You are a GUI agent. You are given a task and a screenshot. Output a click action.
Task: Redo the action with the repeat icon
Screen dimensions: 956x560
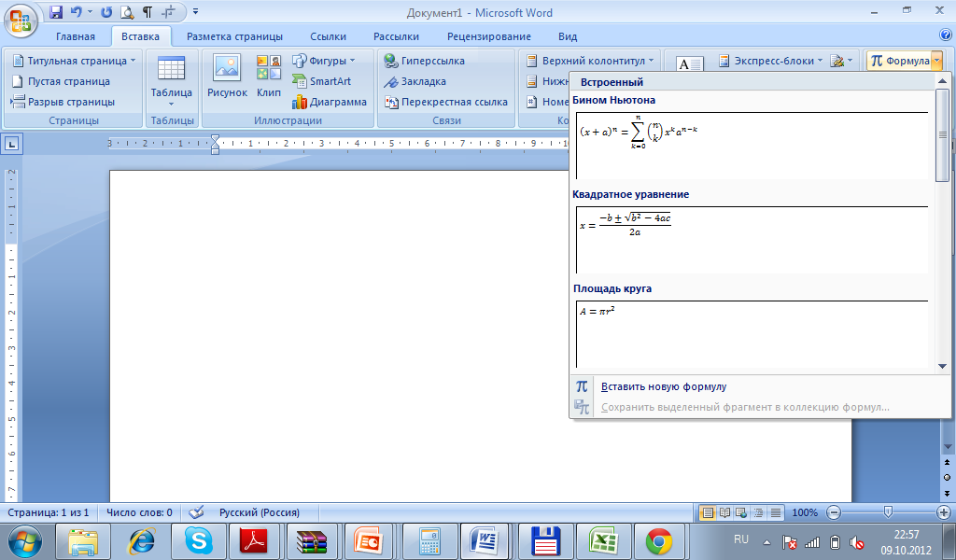(x=106, y=11)
